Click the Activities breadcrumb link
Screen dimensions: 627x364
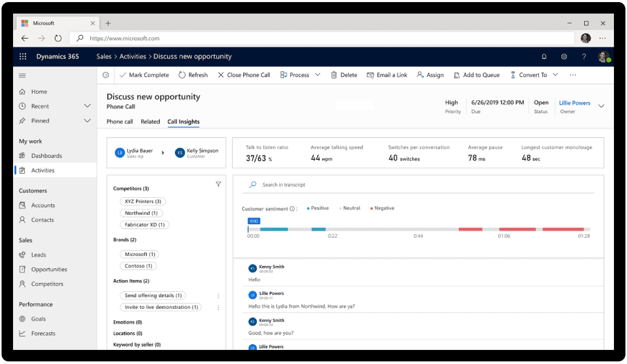click(133, 56)
